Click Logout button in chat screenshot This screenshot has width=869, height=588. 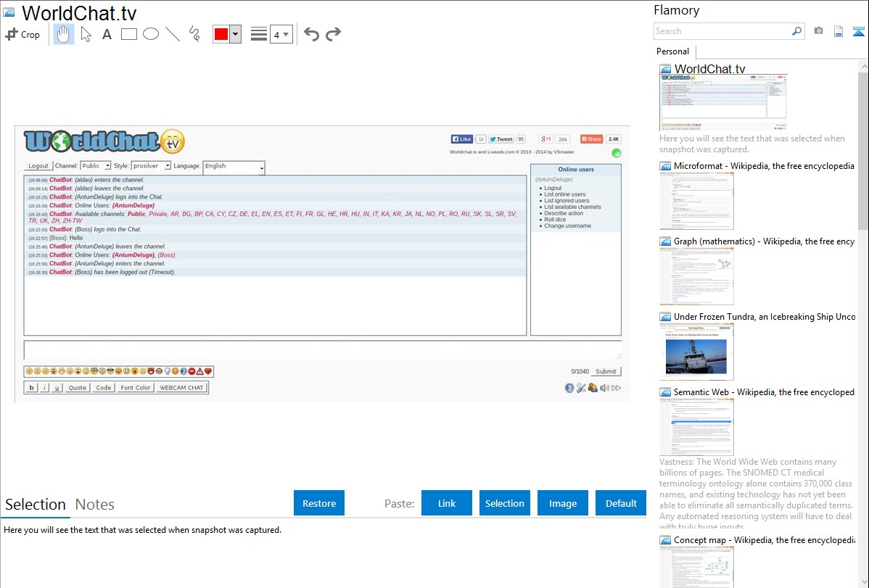pos(38,166)
